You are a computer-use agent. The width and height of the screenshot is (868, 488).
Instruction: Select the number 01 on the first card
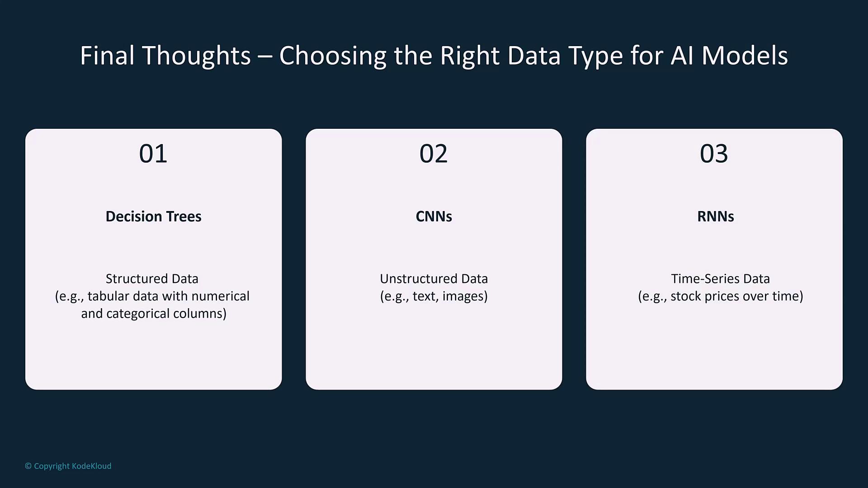(x=153, y=154)
